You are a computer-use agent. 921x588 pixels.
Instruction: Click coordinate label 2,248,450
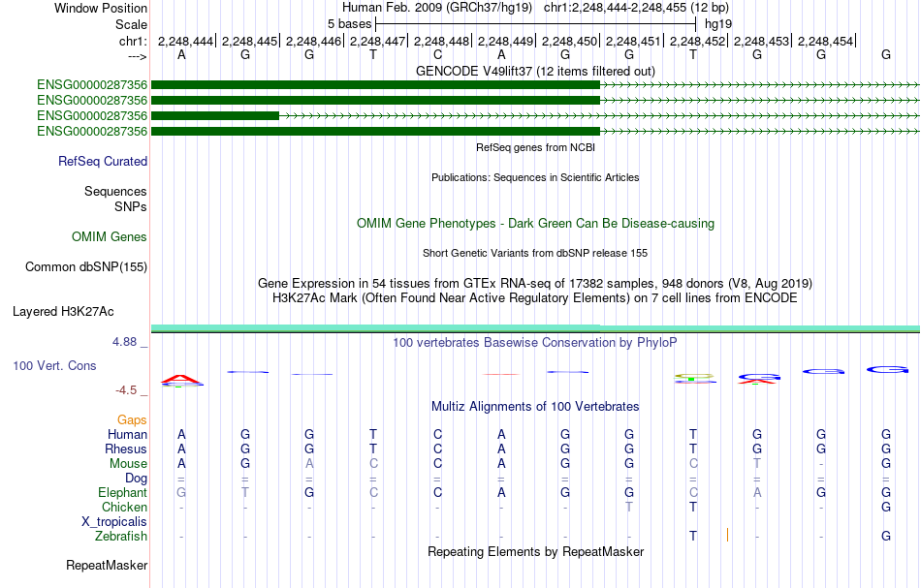click(x=570, y=41)
